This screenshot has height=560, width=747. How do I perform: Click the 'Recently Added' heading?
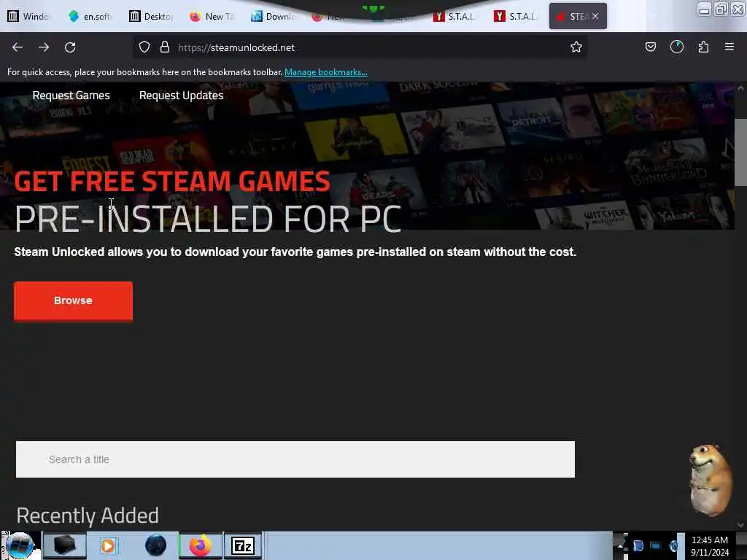pyautogui.click(x=88, y=516)
